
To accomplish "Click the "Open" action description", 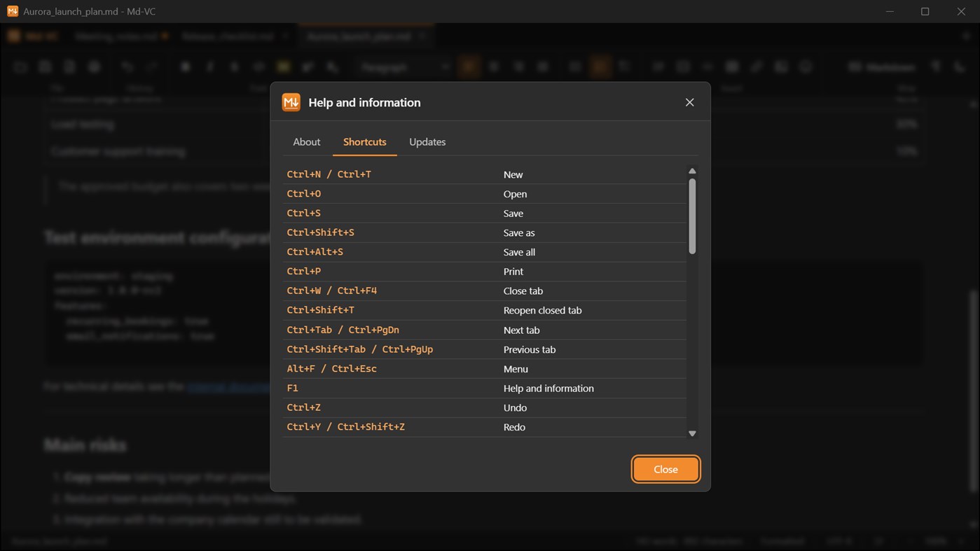I will (515, 194).
